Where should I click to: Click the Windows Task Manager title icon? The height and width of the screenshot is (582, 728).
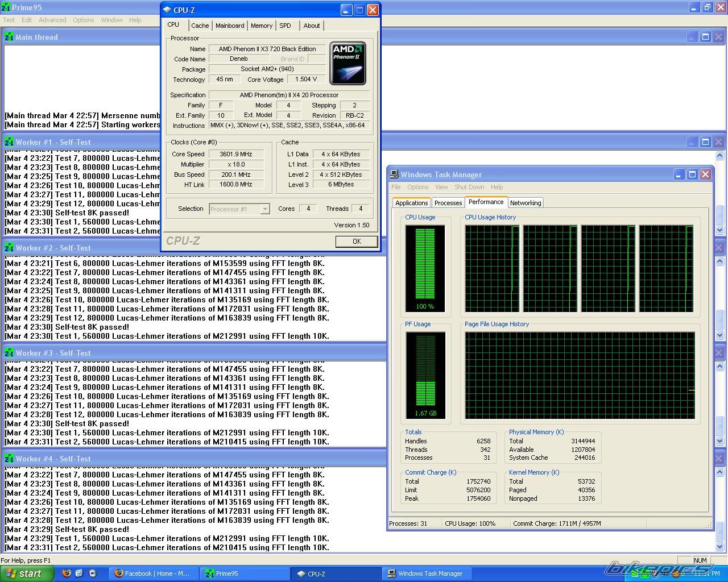(394, 174)
